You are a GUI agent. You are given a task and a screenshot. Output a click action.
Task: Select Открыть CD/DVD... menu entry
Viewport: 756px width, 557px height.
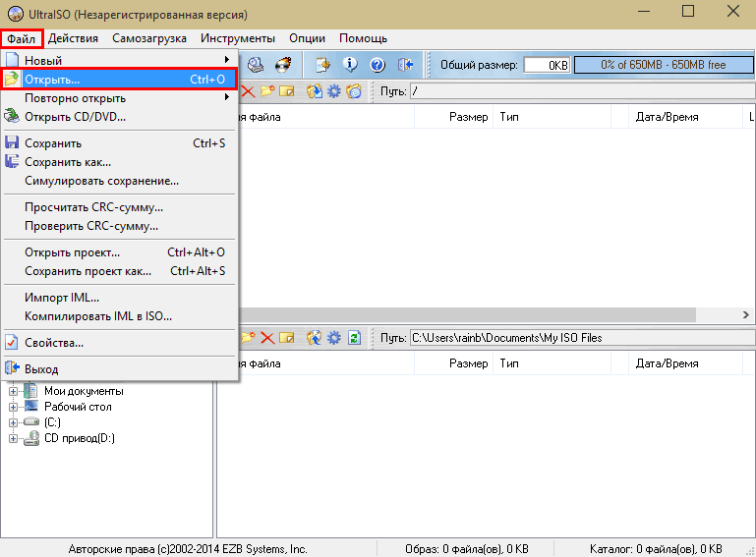click(x=119, y=117)
